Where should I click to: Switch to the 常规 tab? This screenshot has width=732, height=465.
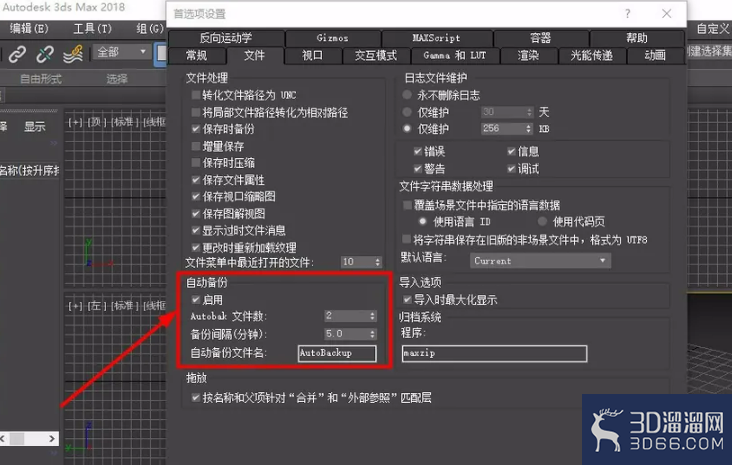click(197, 56)
